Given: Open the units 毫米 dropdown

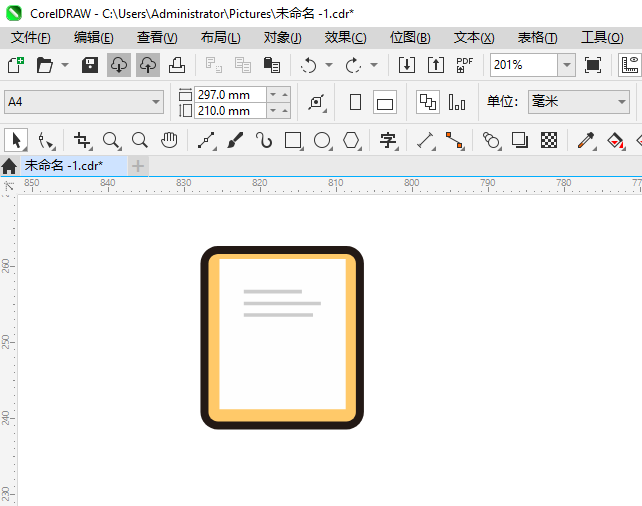Looking at the screenshot, I should pyautogui.click(x=579, y=102).
